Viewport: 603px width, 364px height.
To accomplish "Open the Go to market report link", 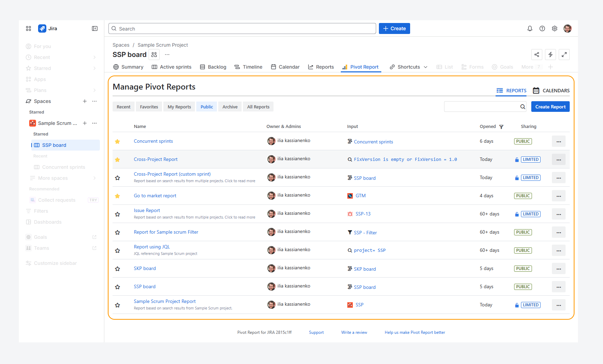I will [155, 196].
